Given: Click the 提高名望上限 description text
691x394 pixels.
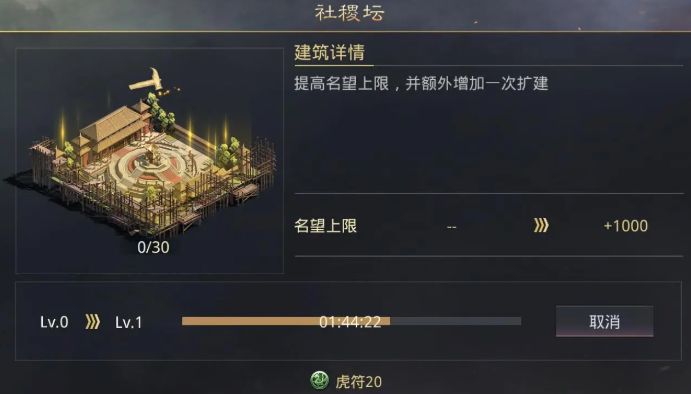Looking at the screenshot, I should (x=342, y=83).
